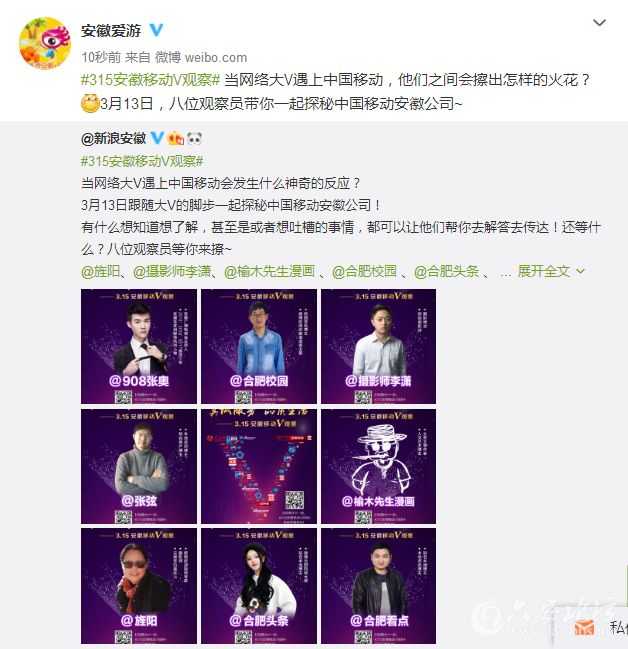Open the @摄影师李满 mention link

[x=171, y=272]
